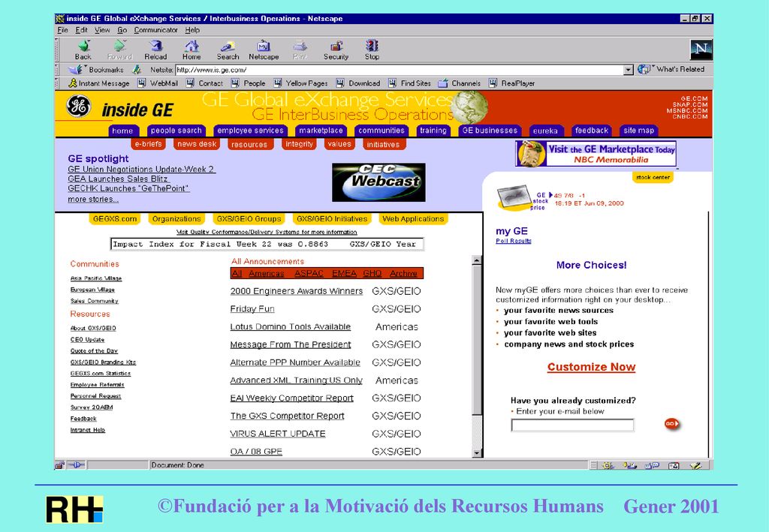Click the Forward navigation icon
769x532 pixels.
point(119,46)
